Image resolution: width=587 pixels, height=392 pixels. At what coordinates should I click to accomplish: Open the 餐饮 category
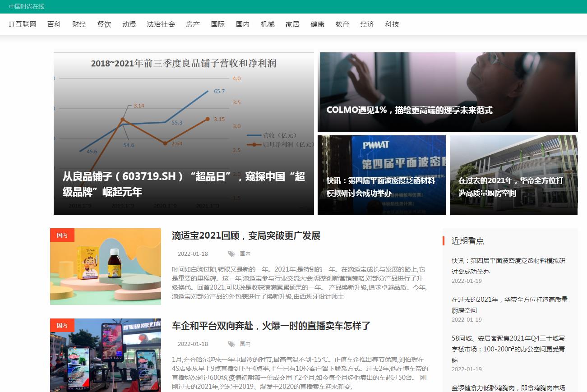tap(104, 24)
